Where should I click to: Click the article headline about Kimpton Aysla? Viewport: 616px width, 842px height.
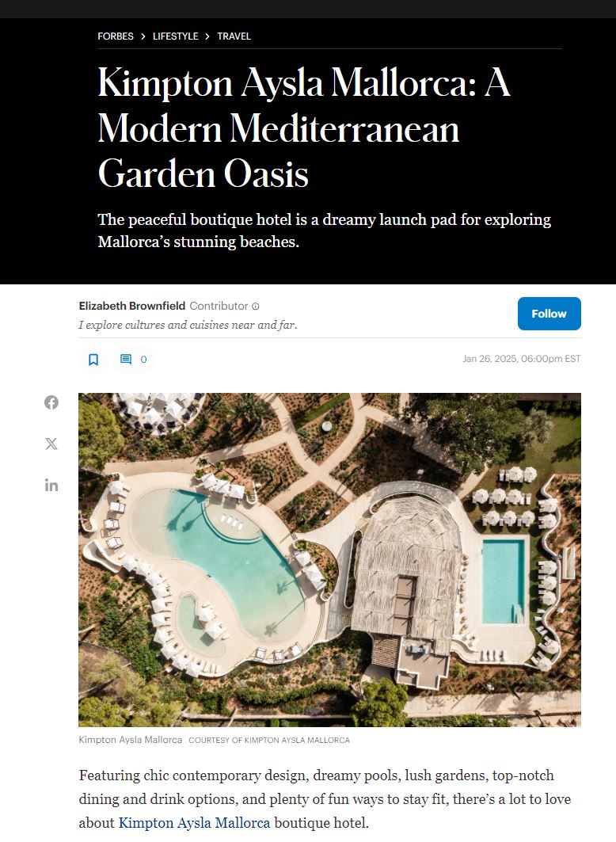click(303, 128)
